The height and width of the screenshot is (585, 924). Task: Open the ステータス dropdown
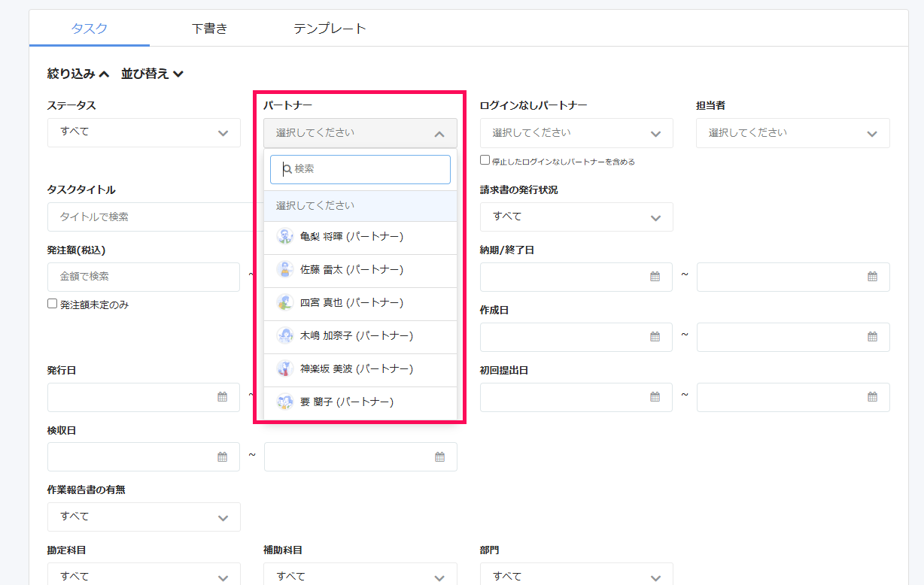144,132
